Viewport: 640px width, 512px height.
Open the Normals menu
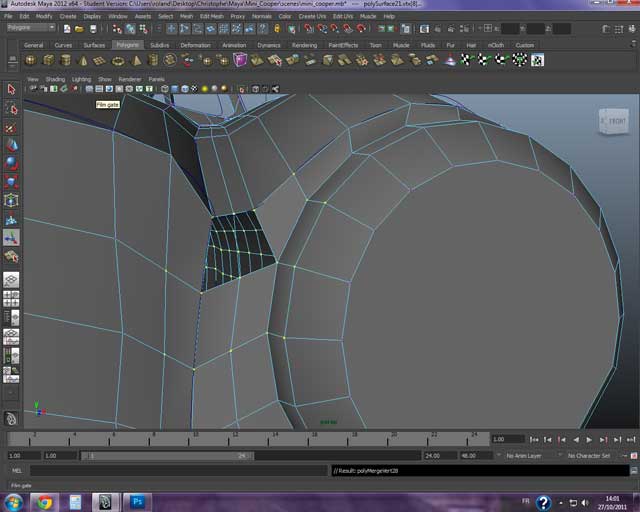[262, 16]
